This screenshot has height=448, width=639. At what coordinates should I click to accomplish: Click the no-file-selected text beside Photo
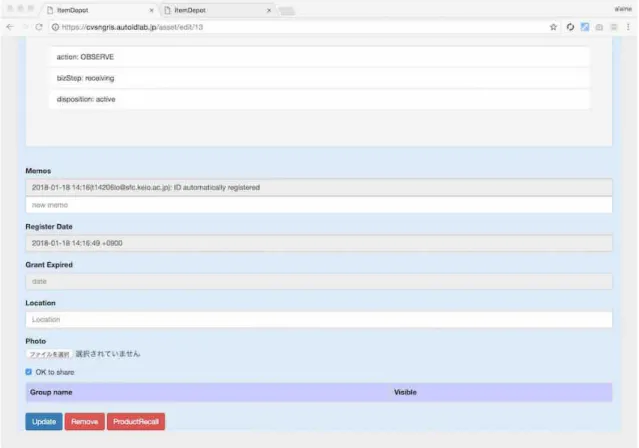108,354
